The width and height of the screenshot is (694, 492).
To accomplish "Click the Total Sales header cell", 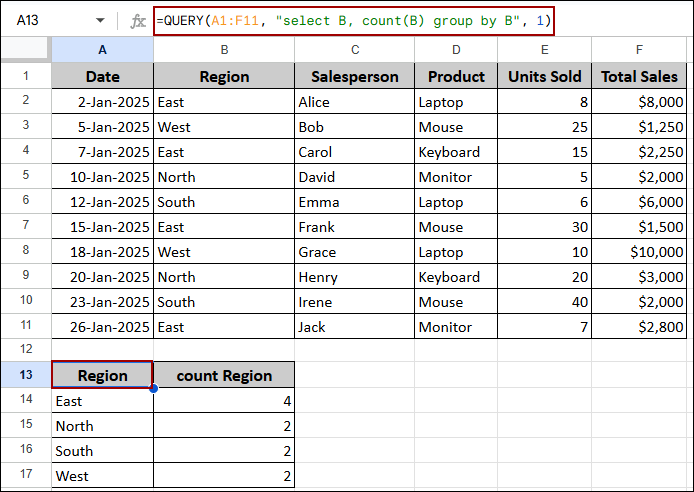I will [639, 76].
